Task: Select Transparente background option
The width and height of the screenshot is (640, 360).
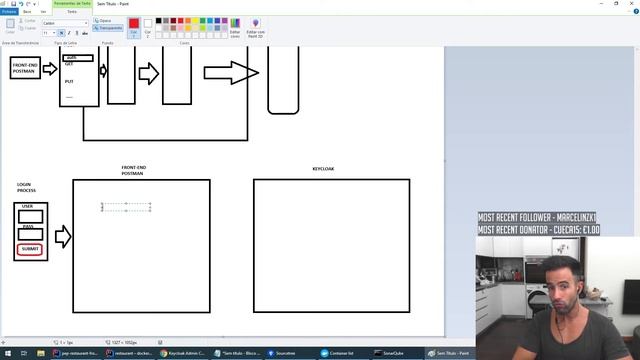Action: pyautogui.click(x=108, y=28)
